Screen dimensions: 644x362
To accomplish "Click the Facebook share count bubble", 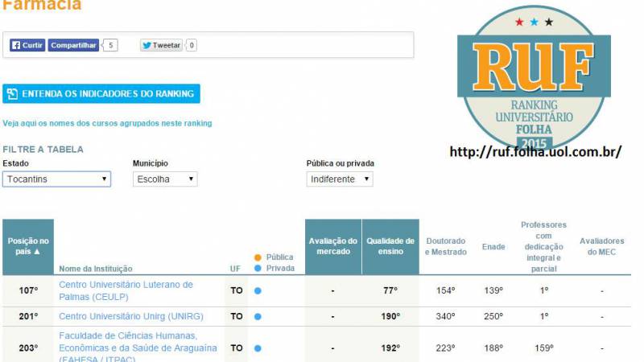I will (111, 46).
